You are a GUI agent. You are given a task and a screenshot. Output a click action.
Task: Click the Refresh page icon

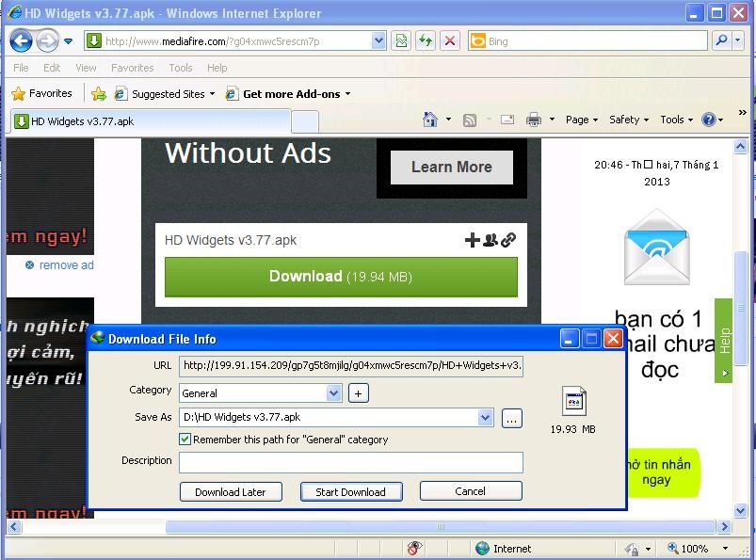[x=426, y=40]
